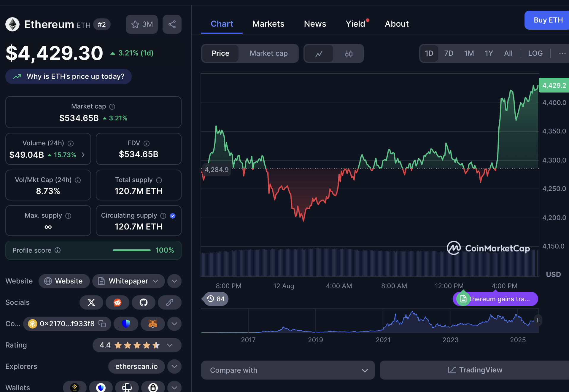
Task: Copy the contract address 0x2170...f933f8
Action: 102,324
